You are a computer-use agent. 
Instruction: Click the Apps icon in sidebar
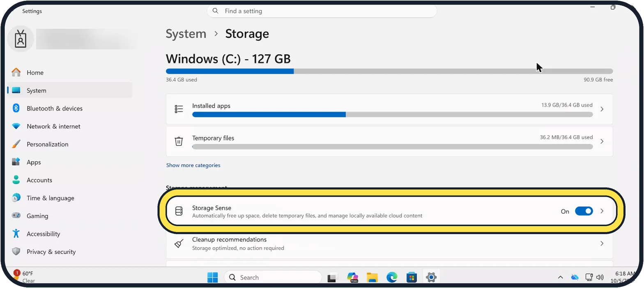point(16,162)
